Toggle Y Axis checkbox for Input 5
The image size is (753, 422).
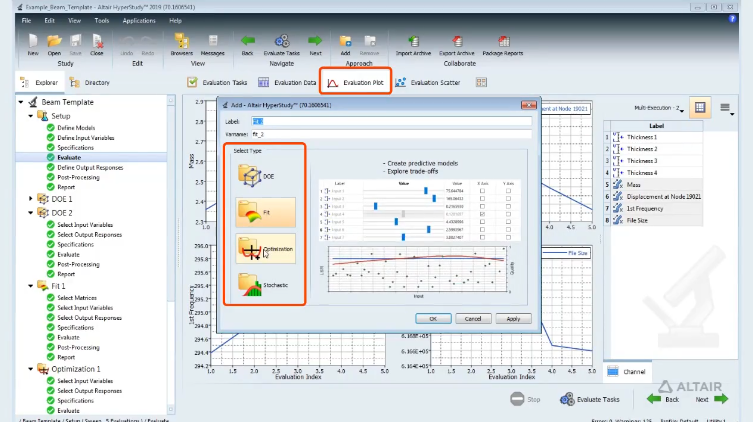[508, 222]
